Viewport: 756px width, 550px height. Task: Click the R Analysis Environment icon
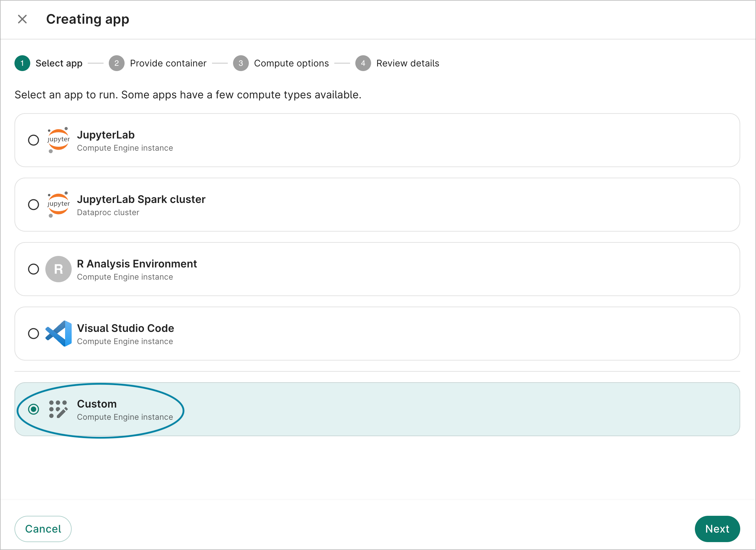[x=58, y=269]
